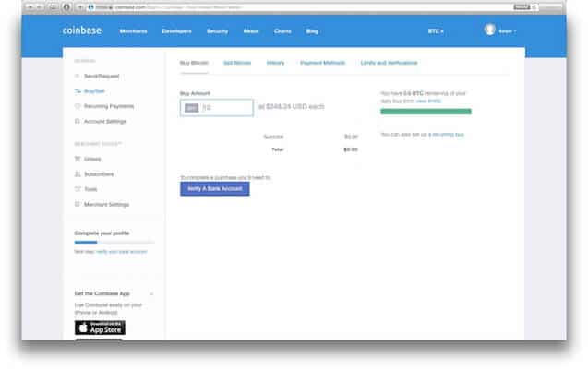
Task: Collapse the Get the Coinbase App box
Action: [151, 294]
